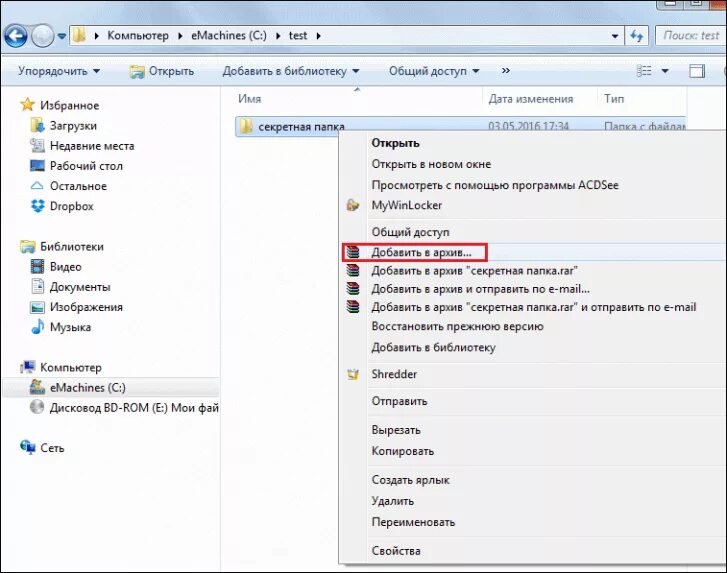Click the test breadcrumb segment
Image resolution: width=727 pixels, height=573 pixels.
point(298,36)
